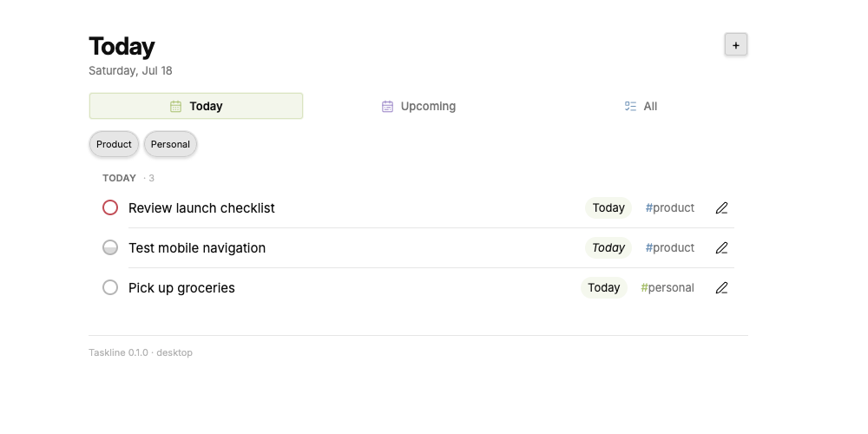Filter by the Personal tag chip
The width and height of the screenshot is (868, 434).
[x=170, y=144]
